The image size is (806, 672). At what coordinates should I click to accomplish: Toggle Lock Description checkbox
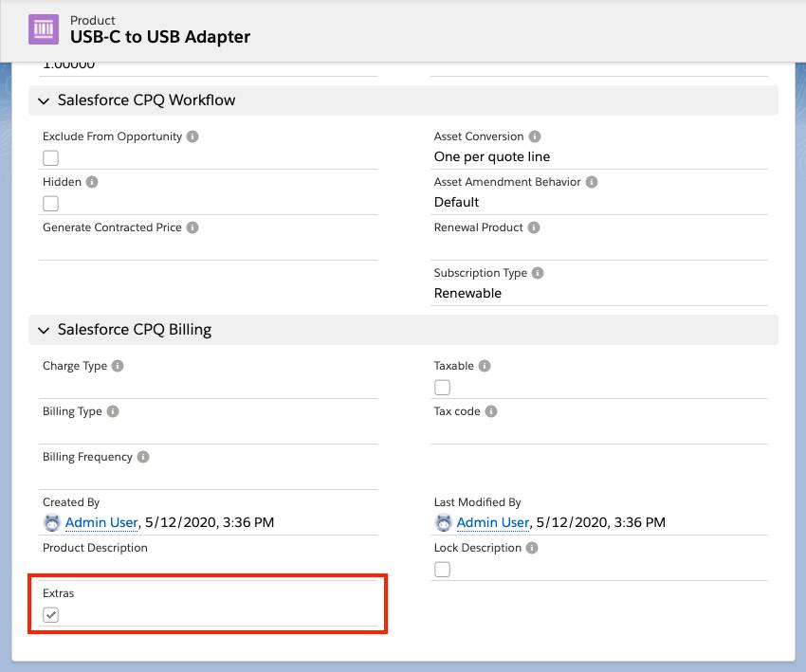[x=442, y=570]
